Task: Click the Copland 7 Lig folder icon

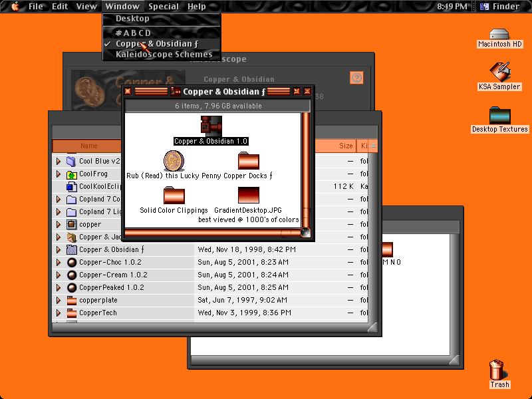Action: tap(71, 212)
